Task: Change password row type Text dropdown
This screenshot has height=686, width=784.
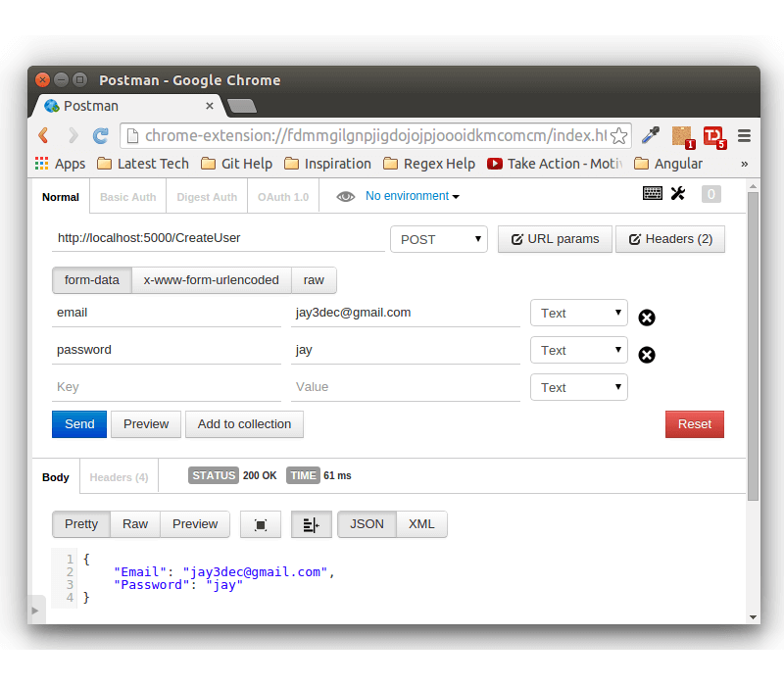Action: coord(578,350)
